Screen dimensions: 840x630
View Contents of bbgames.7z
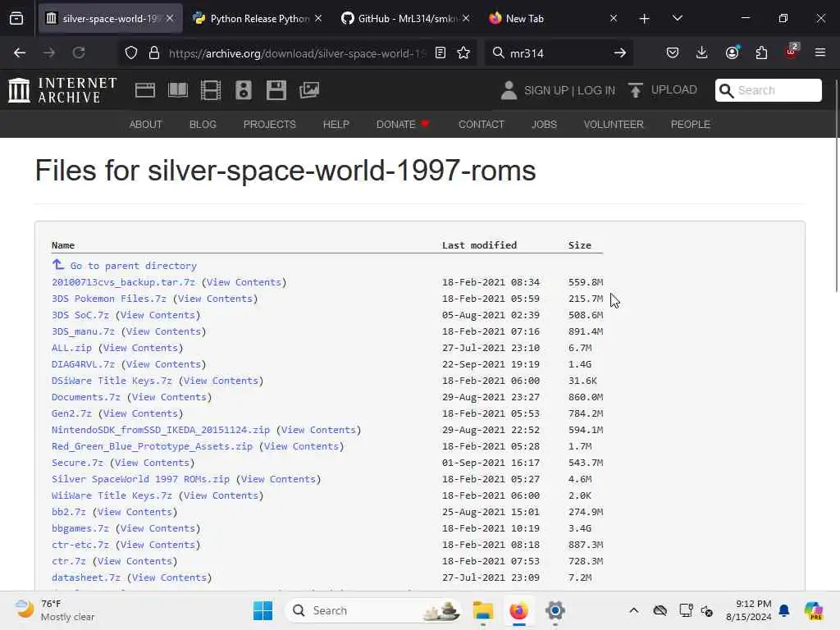click(157, 528)
